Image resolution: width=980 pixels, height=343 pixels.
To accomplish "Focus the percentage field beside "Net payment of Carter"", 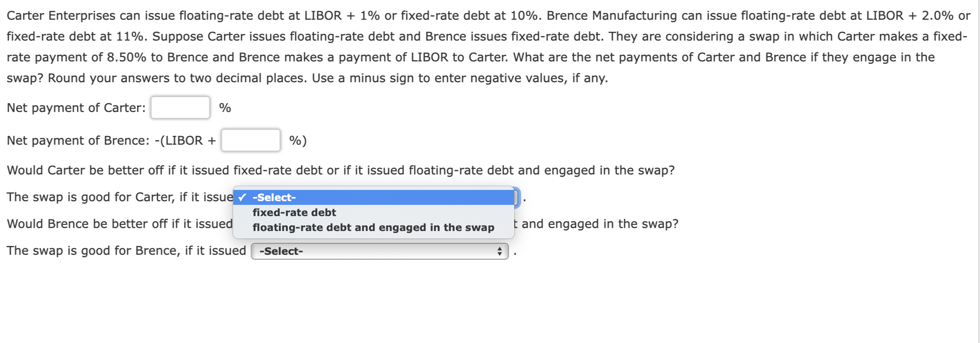I will 180,107.
